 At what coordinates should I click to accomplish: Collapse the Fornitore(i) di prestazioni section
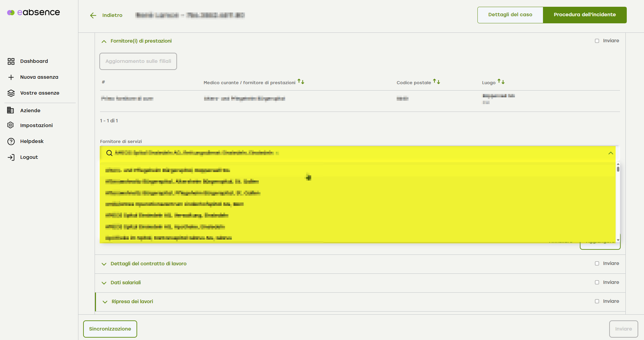click(104, 41)
